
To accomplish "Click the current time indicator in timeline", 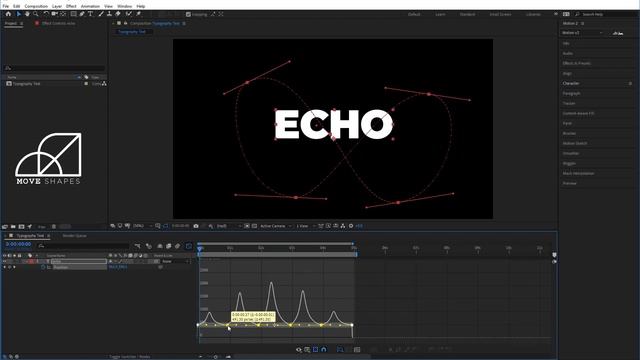I will [200, 248].
